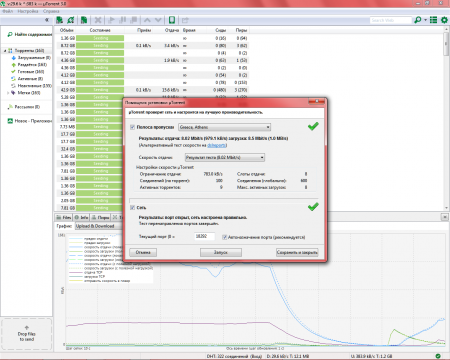
Task: Click the Запуск button in the dialog
Action: coord(221,252)
